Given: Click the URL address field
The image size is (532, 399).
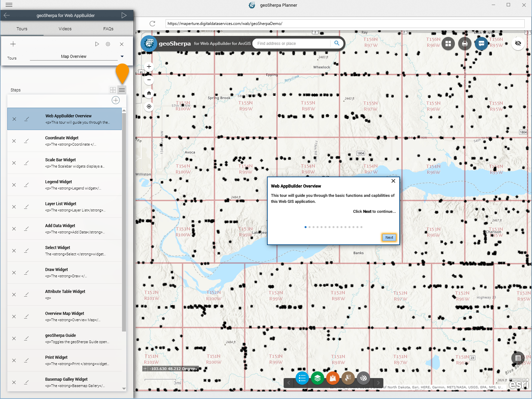Looking at the screenshot, I should tap(345, 24).
